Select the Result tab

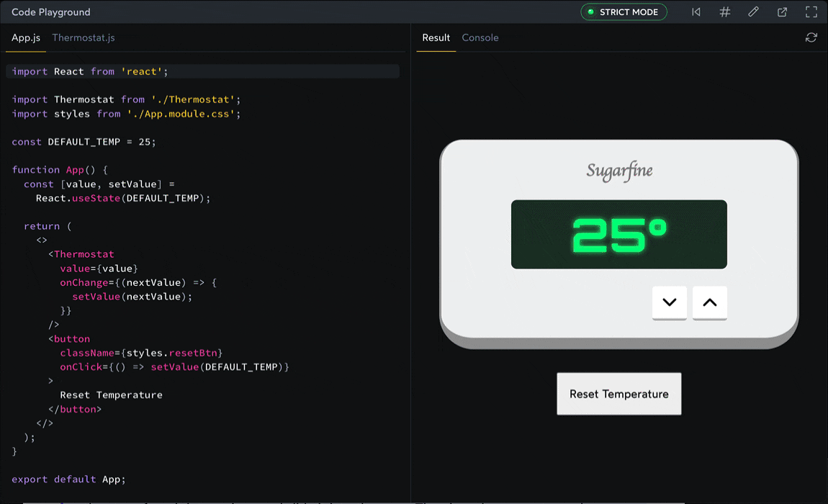(436, 37)
